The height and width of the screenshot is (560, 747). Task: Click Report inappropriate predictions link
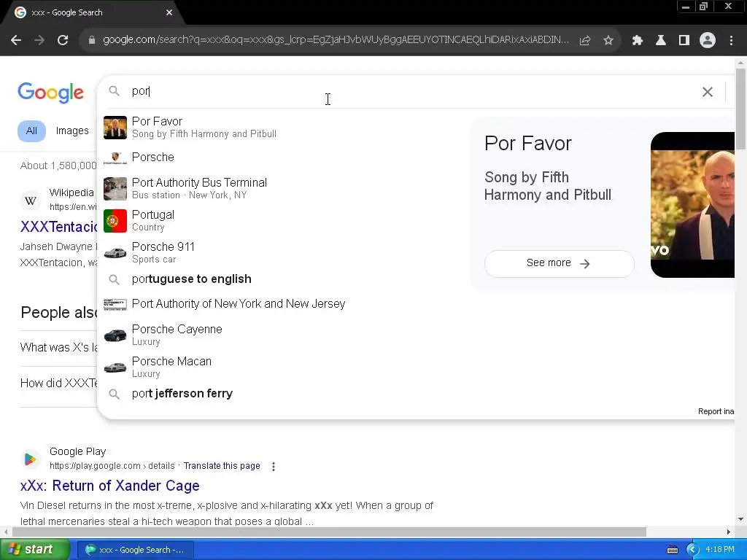pyautogui.click(x=716, y=411)
